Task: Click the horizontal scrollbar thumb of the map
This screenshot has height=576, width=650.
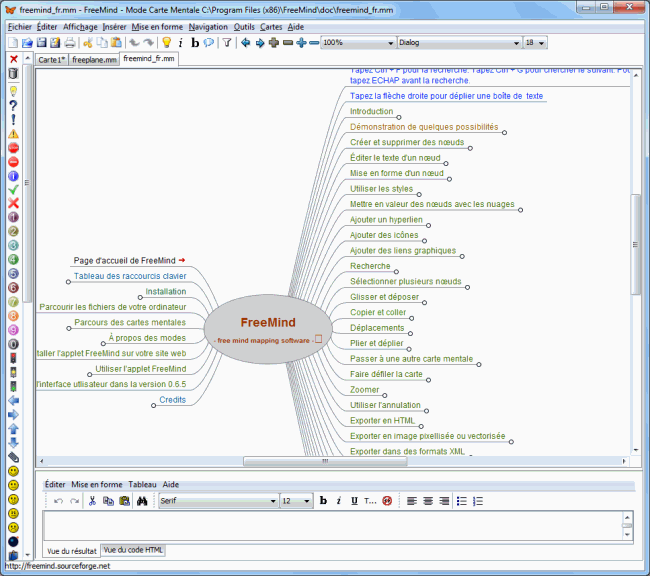Action: (x=325, y=461)
